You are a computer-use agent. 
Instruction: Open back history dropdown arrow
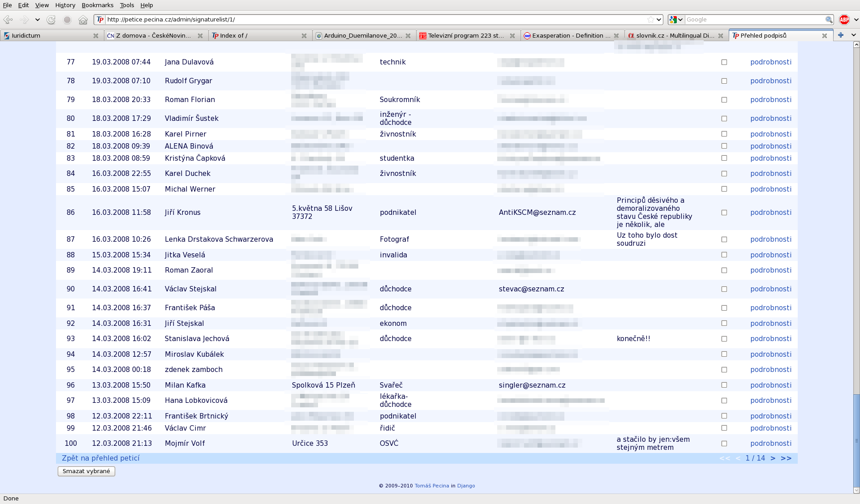[38, 20]
